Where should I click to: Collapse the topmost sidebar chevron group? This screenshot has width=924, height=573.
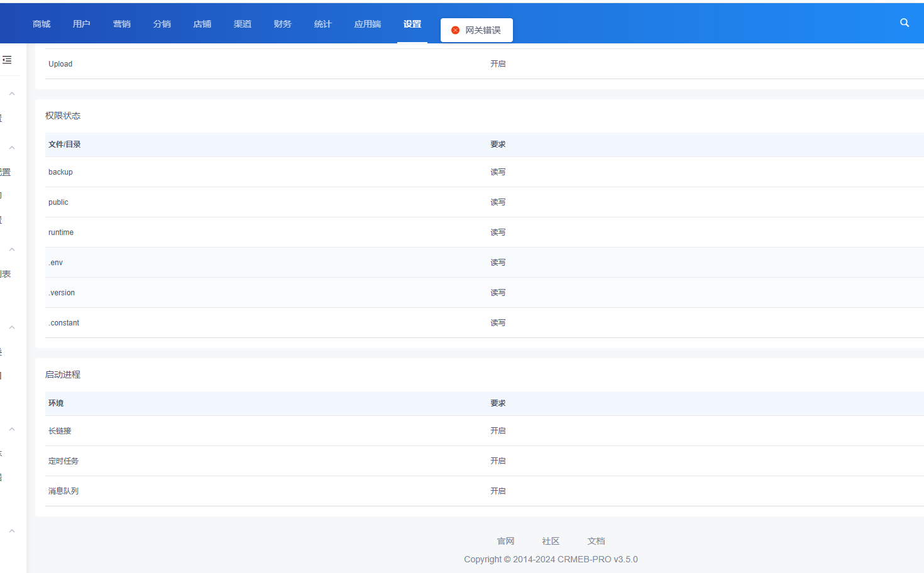[11, 94]
